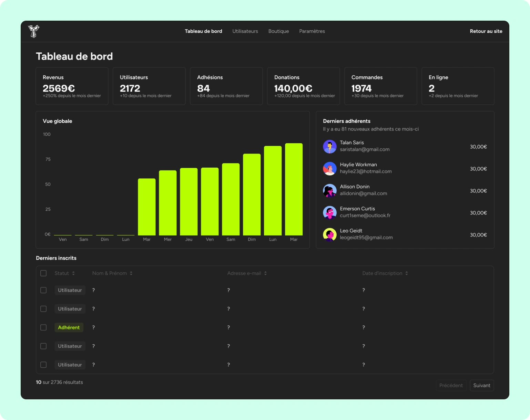Screen dimensions: 530x420
Task: Click the 30,00€ amount in Leo Geidt's row
Action: click(x=478, y=235)
